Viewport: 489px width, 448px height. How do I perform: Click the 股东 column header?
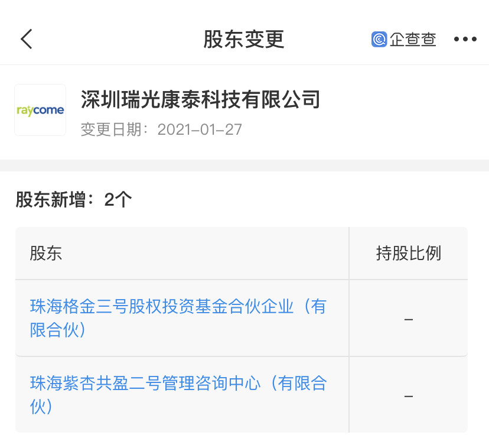(x=46, y=254)
